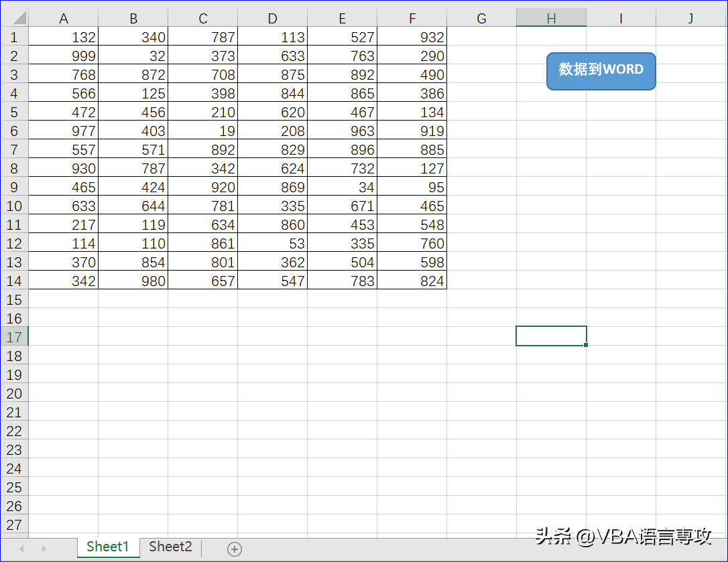The height and width of the screenshot is (562, 728).
Task: Click cell E10 containing 671
Action: click(x=342, y=206)
